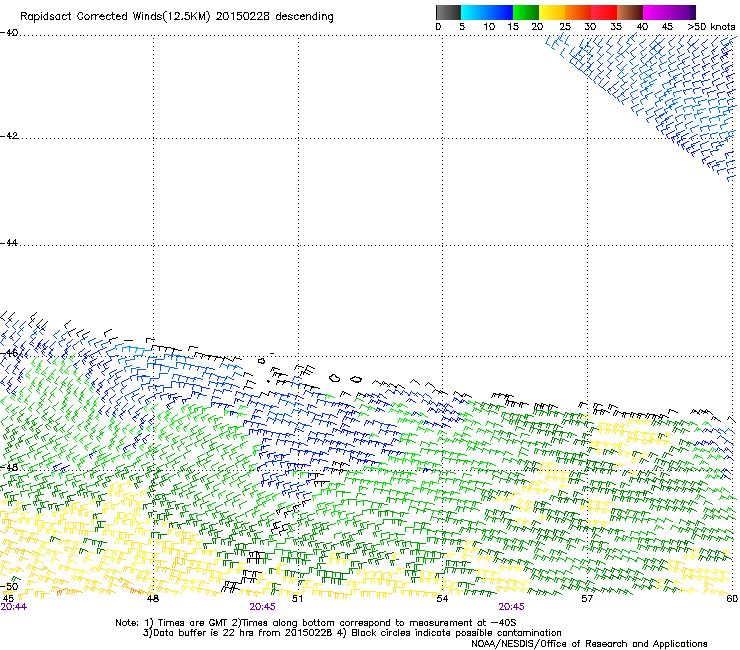Viewport: 740px width, 650px height.
Task: Click the '54' longitude axis label
Action: tap(442, 599)
